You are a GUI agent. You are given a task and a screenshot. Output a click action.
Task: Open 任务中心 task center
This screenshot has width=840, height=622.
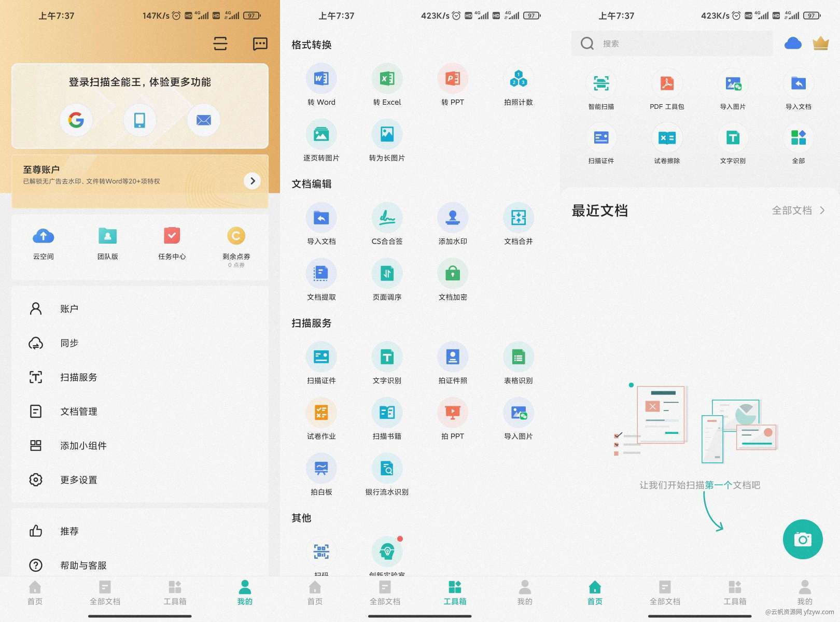pos(172,244)
